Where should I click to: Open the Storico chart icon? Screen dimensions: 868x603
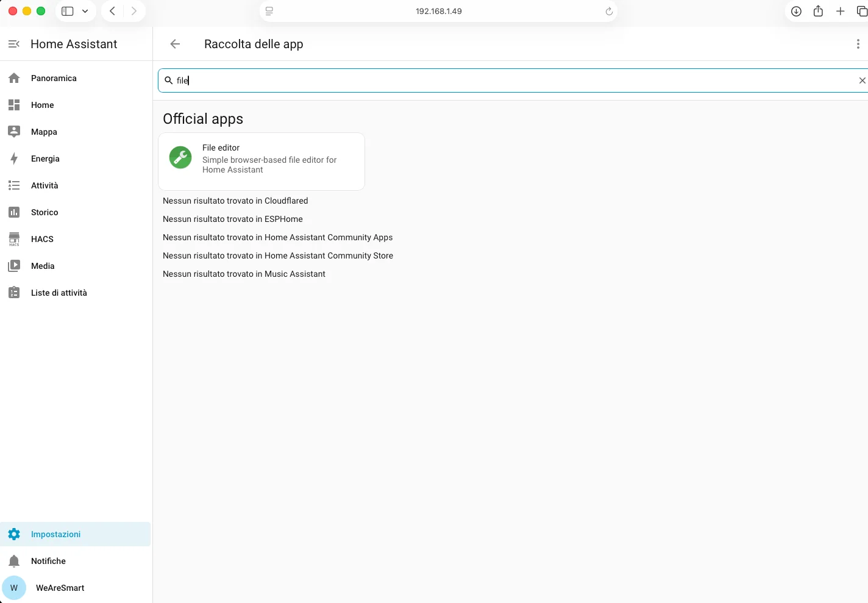[14, 212]
